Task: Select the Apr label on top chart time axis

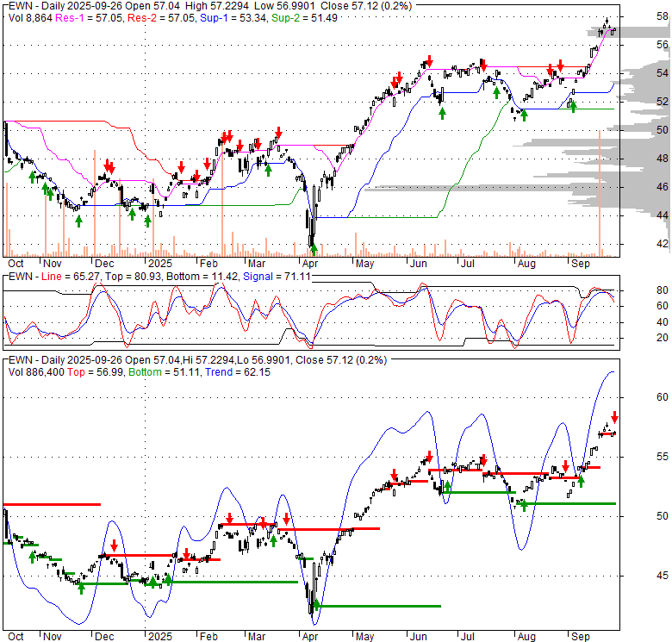Action: click(x=310, y=264)
